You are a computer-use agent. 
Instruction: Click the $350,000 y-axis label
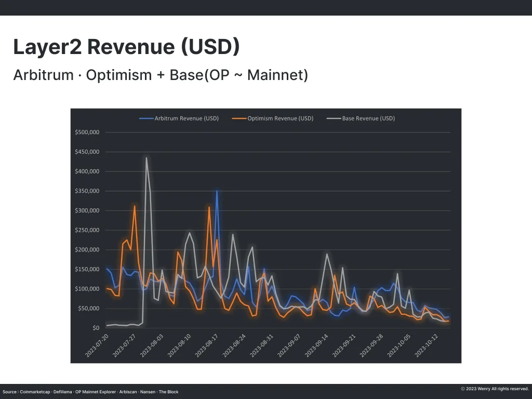tap(87, 191)
